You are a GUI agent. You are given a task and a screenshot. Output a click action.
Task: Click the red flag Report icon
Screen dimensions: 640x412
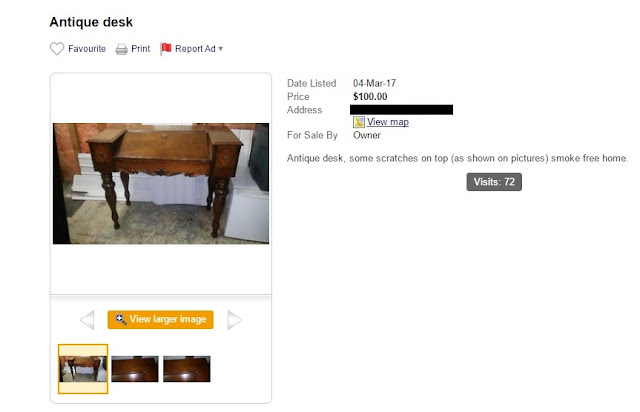(166, 49)
